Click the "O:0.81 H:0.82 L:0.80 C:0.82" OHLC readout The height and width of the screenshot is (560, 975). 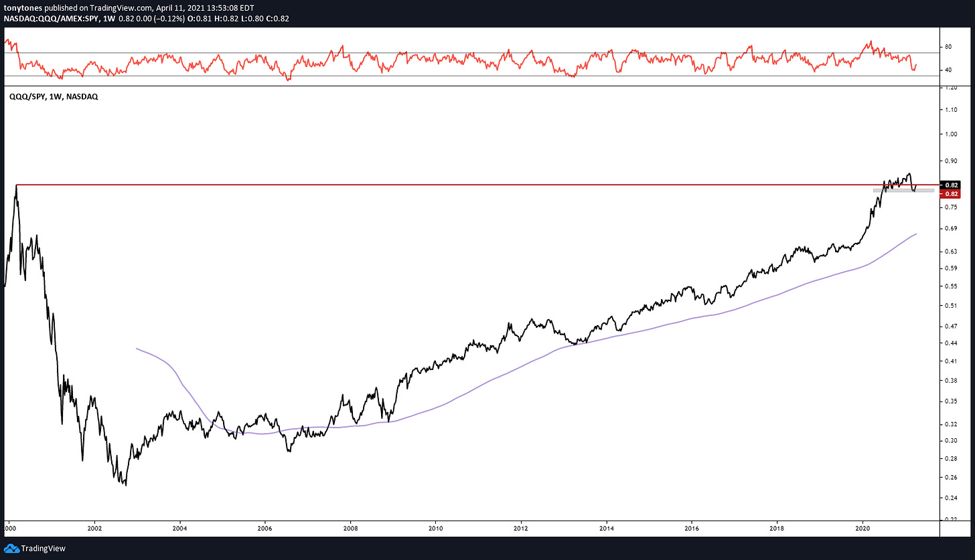(238, 19)
